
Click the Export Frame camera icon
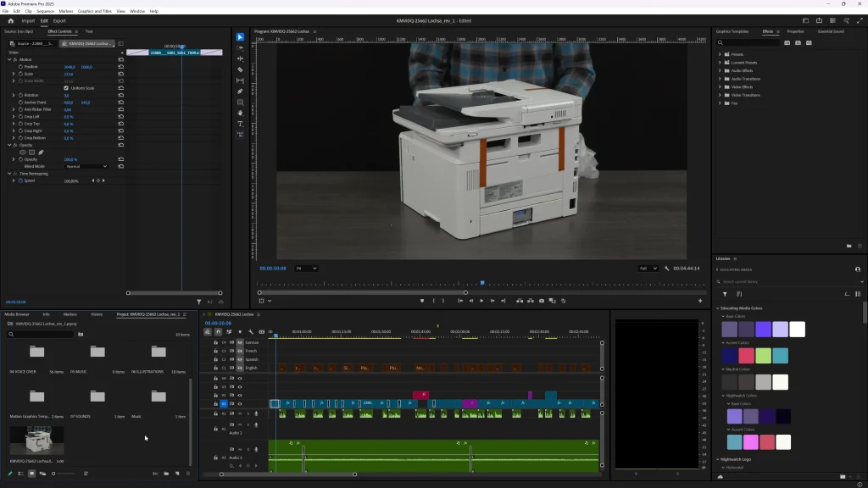click(x=541, y=301)
